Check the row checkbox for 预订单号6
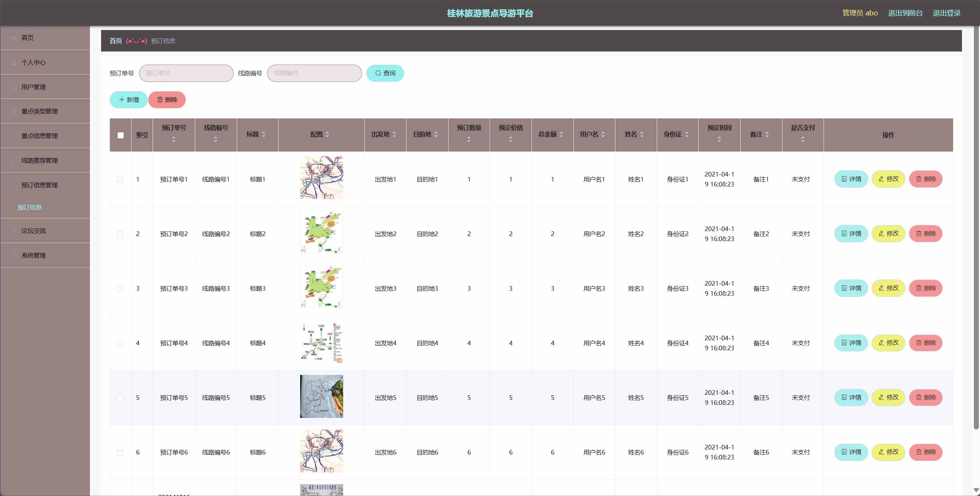980x496 pixels. (x=120, y=453)
